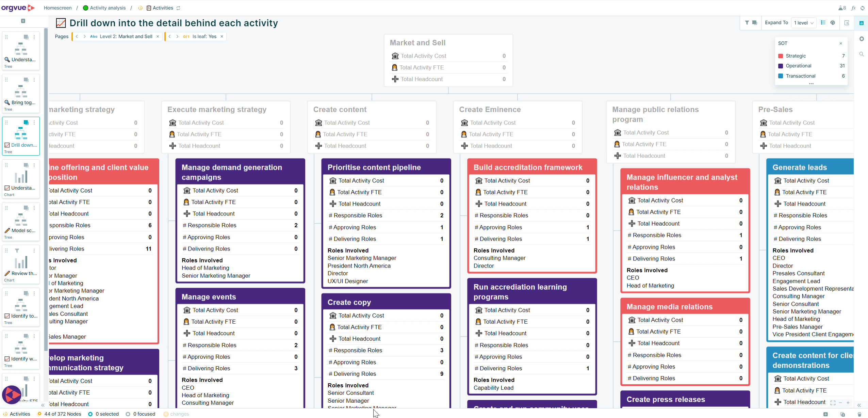Click the pages stack icon beside filter
Image resolution: width=868 pixels, height=418 pixels.
[755, 22]
